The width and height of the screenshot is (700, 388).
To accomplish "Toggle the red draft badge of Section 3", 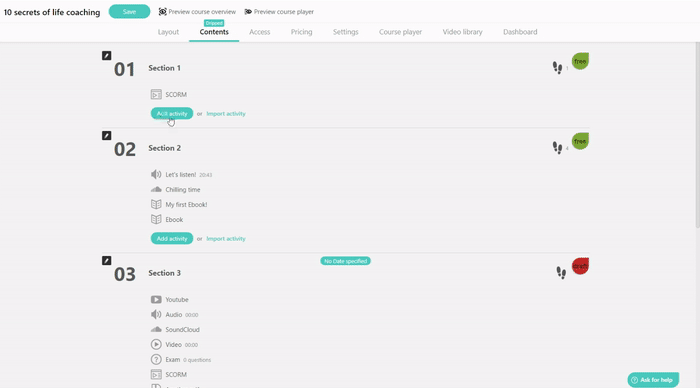I will (x=580, y=266).
